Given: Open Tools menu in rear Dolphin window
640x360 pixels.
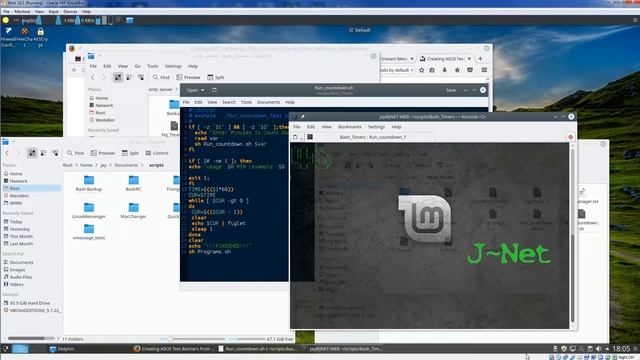Looking at the screenshot, I should [153, 66].
